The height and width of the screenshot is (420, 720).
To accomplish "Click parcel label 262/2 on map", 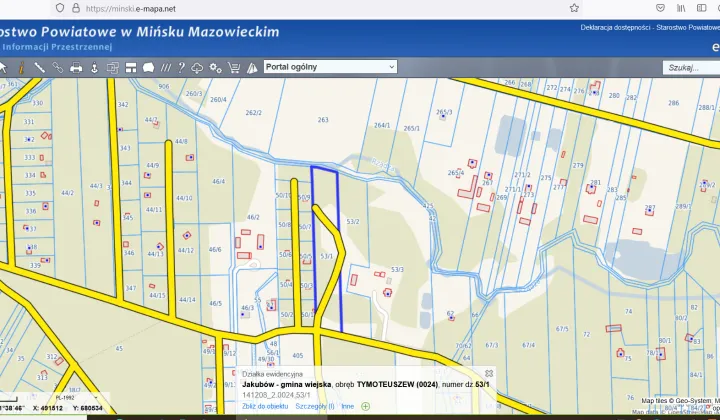I will [x=253, y=112].
